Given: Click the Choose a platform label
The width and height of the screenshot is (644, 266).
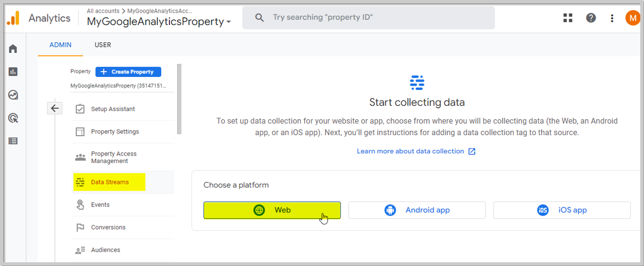Looking at the screenshot, I should click(x=236, y=185).
